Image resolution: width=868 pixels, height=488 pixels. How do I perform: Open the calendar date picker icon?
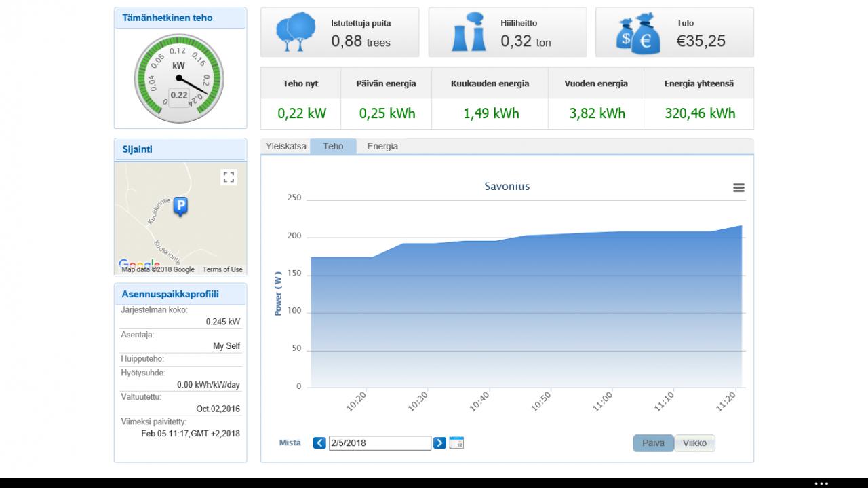coord(456,443)
